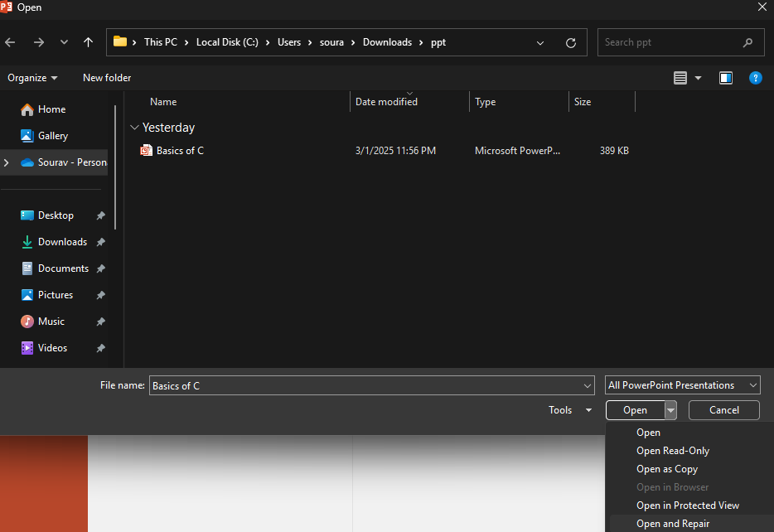Screen dimensions: 774x532
Task: Go up one folder level
Action: click(89, 42)
